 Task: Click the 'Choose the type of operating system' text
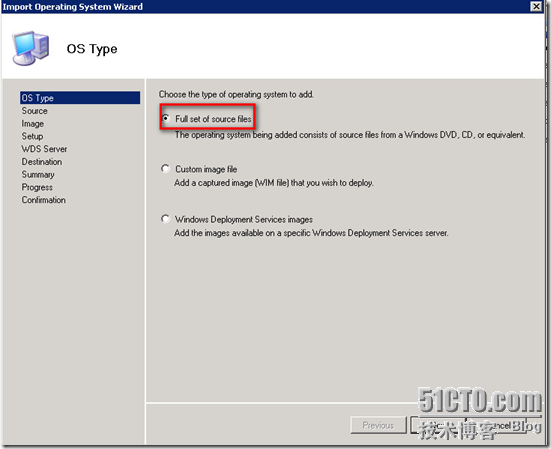tap(236, 94)
